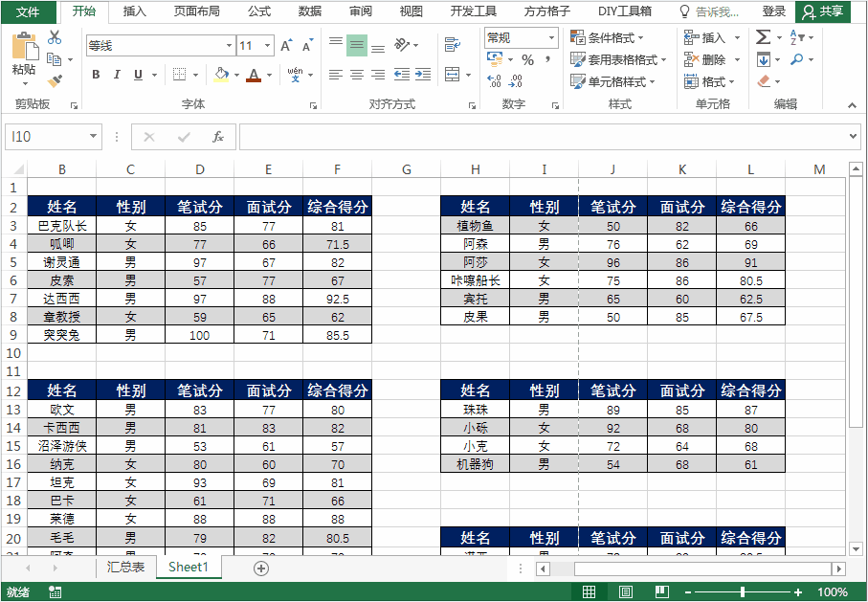Click the Copy icon in clipboard group
The height and width of the screenshot is (602, 868).
pyautogui.click(x=55, y=58)
